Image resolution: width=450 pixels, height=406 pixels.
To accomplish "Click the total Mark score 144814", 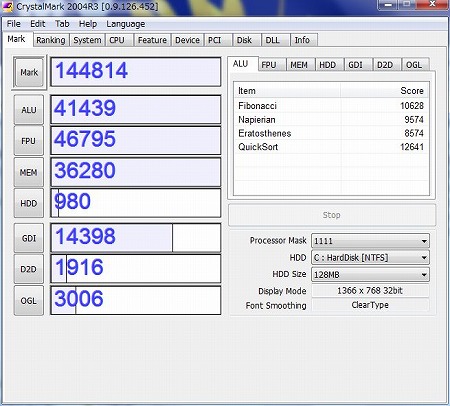I will pyautogui.click(x=91, y=70).
